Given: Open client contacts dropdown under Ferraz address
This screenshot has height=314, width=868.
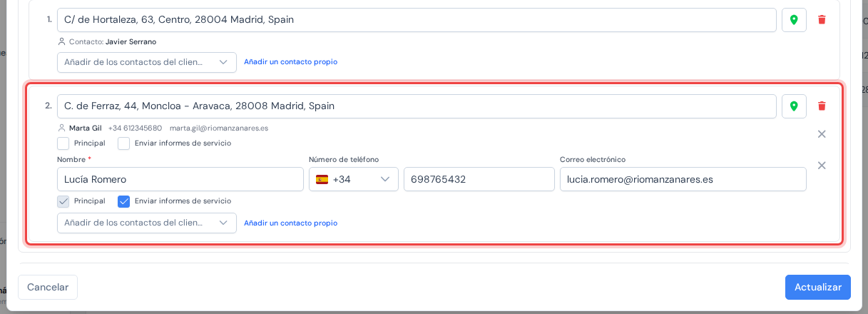Looking at the screenshot, I should click(147, 223).
